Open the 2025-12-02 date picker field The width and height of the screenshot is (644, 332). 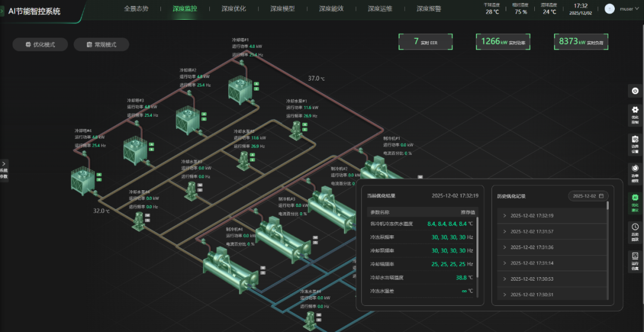click(x=588, y=196)
